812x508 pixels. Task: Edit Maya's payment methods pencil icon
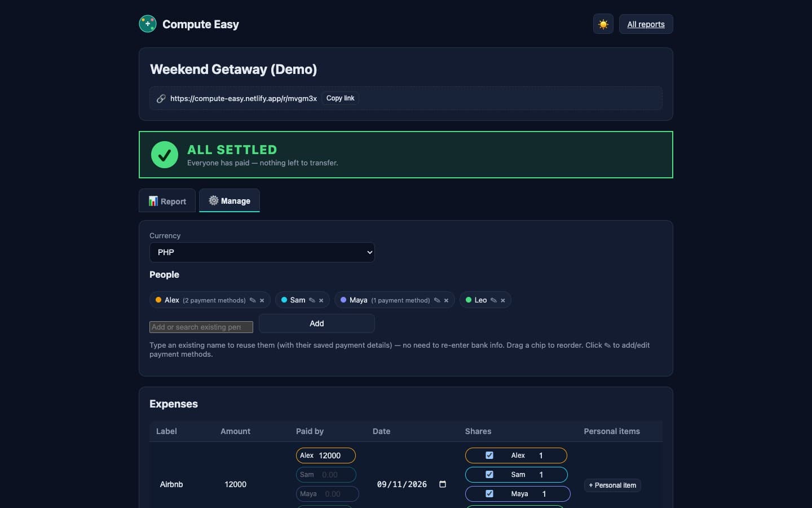coord(437,300)
